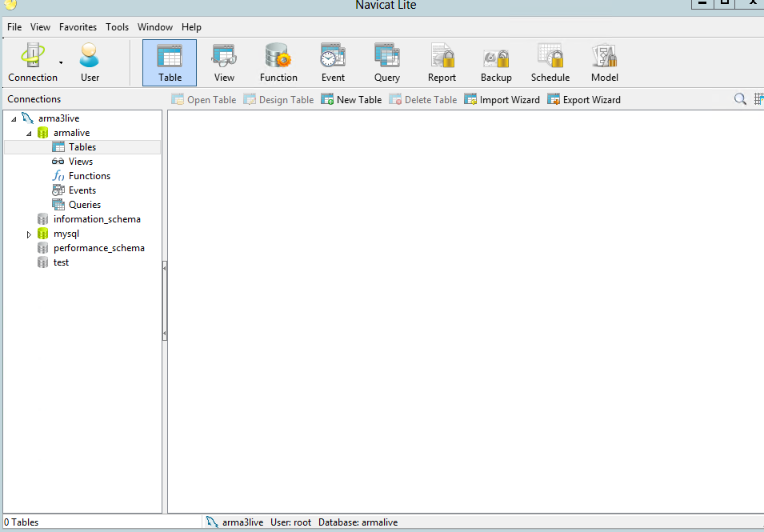Viewport: 764px width, 532px height.
Task: Click the New Table button
Action: 351,100
